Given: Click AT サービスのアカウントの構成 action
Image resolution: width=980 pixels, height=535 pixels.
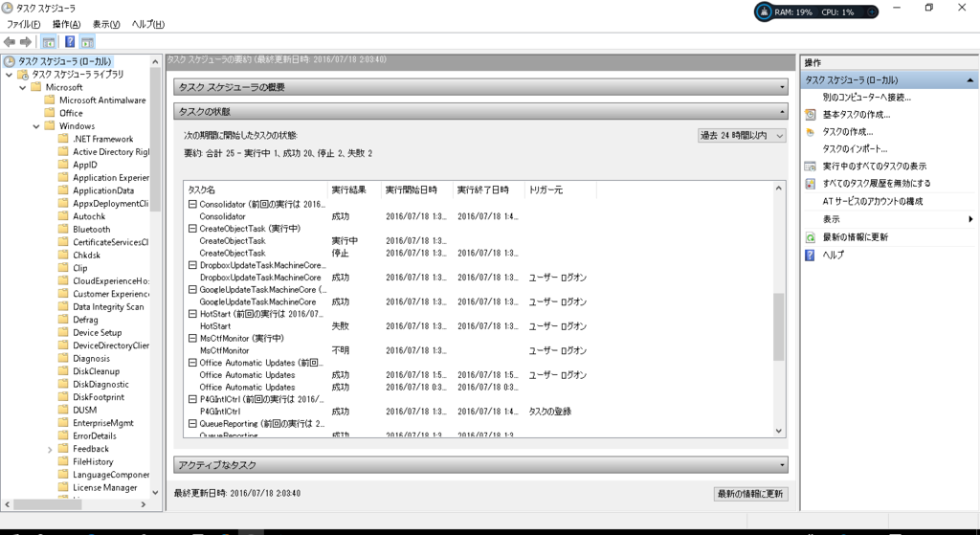Looking at the screenshot, I should point(873,201).
